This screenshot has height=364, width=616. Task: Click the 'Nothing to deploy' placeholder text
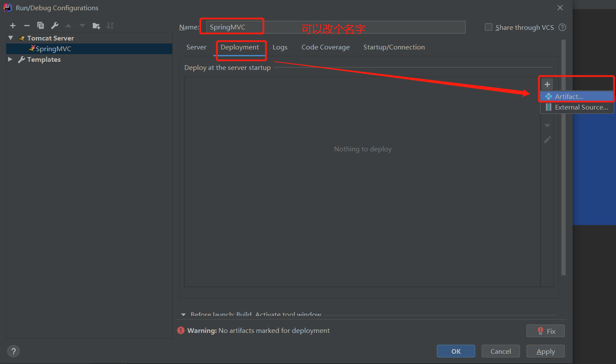(x=363, y=149)
